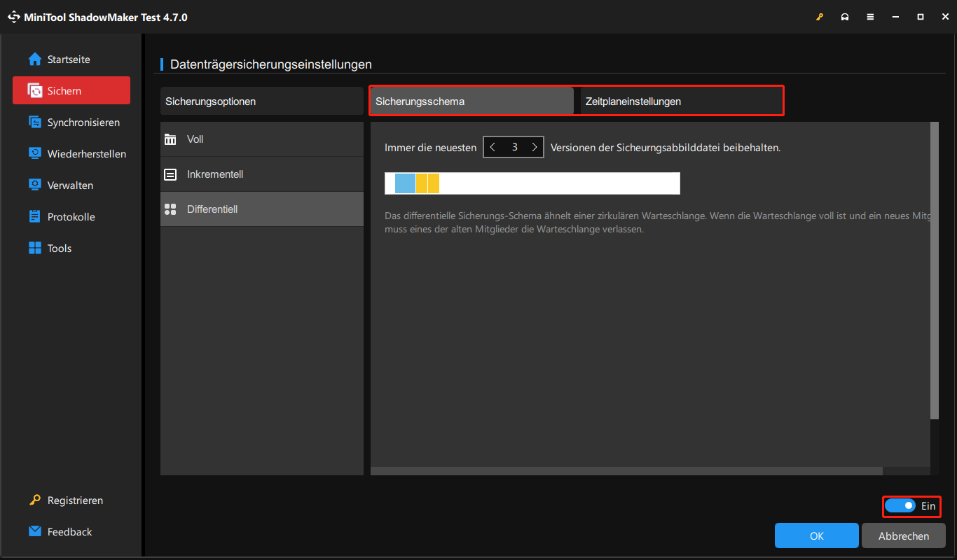
Task: Click the MiniTool ShadowMaker logo icon
Action: tap(13, 17)
